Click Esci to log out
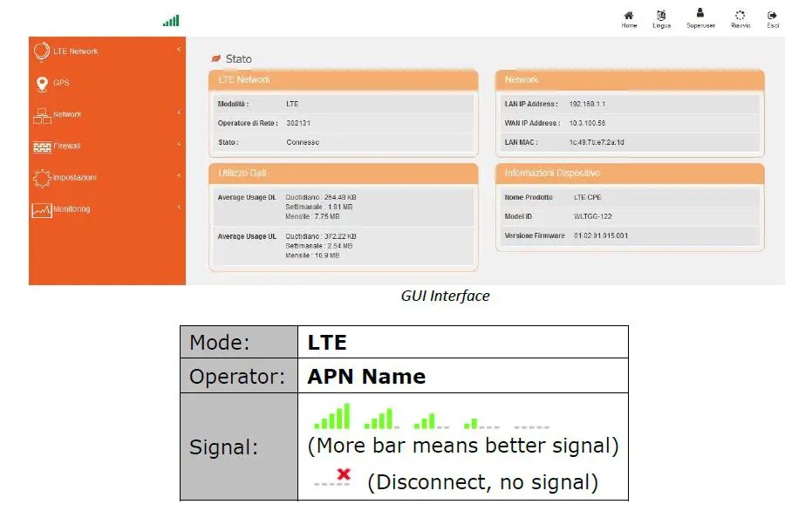 pyautogui.click(x=771, y=15)
